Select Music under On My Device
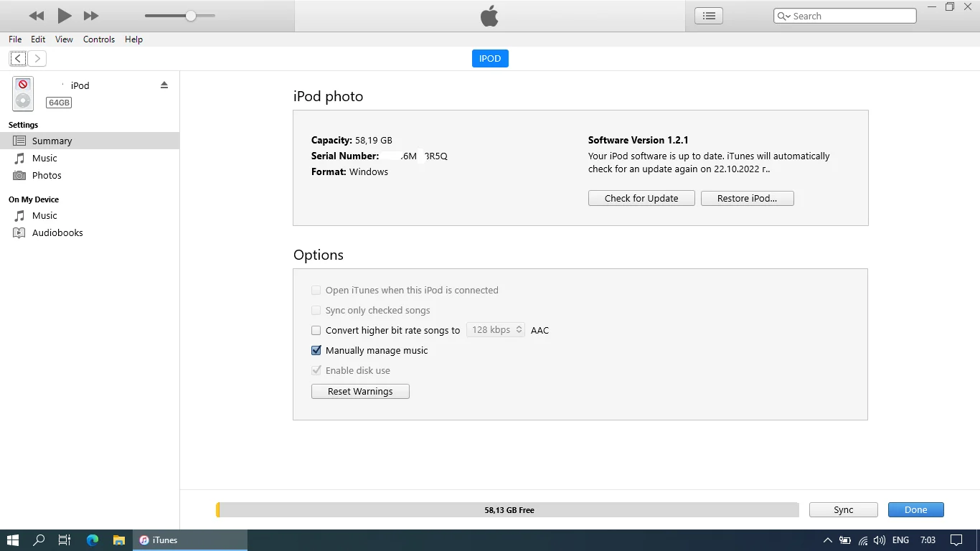 click(x=90, y=216)
